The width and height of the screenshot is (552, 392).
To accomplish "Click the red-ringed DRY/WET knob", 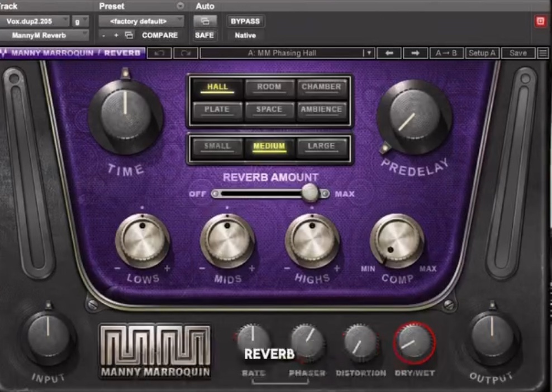I will 415,342.
